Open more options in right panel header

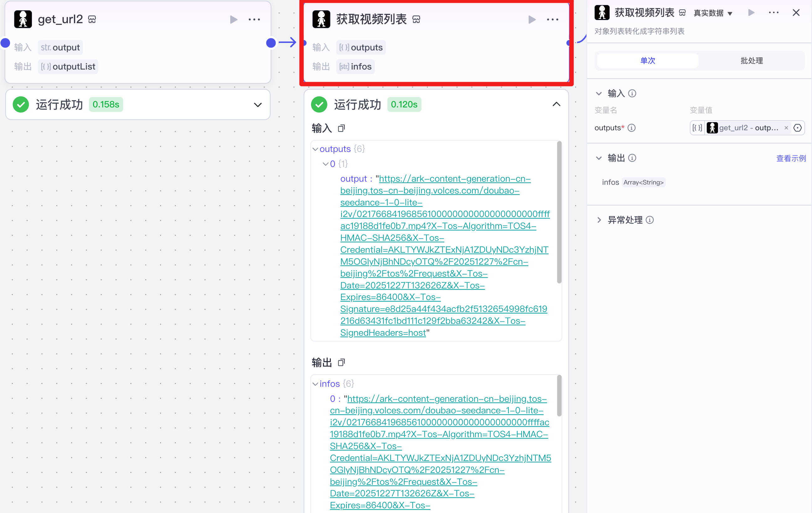(773, 13)
